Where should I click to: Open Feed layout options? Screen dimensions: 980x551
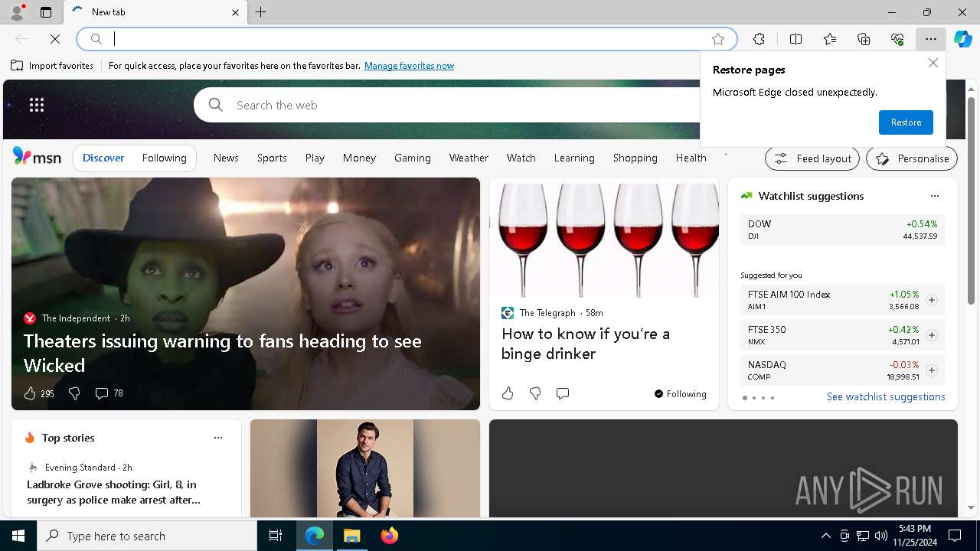[813, 158]
